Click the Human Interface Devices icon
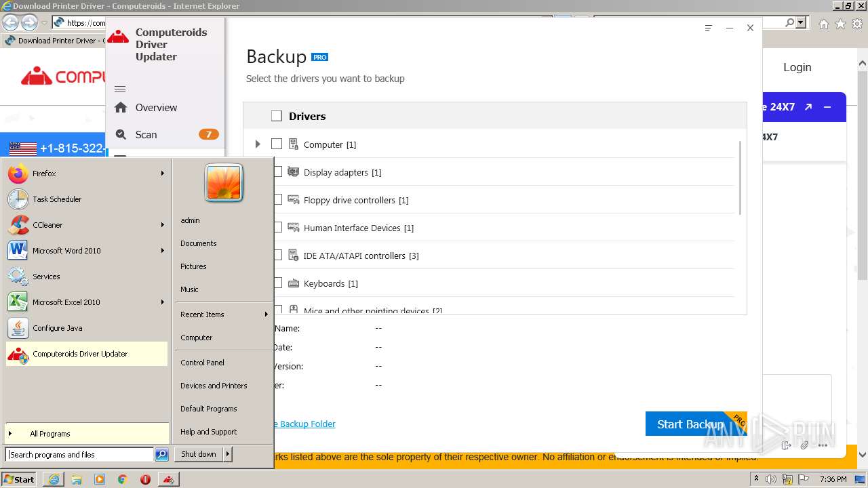The image size is (868, 488). (x=294, y=228)
